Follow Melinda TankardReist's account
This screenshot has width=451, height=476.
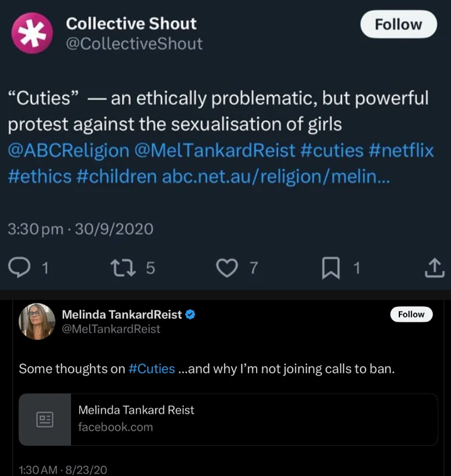point(411,314)
